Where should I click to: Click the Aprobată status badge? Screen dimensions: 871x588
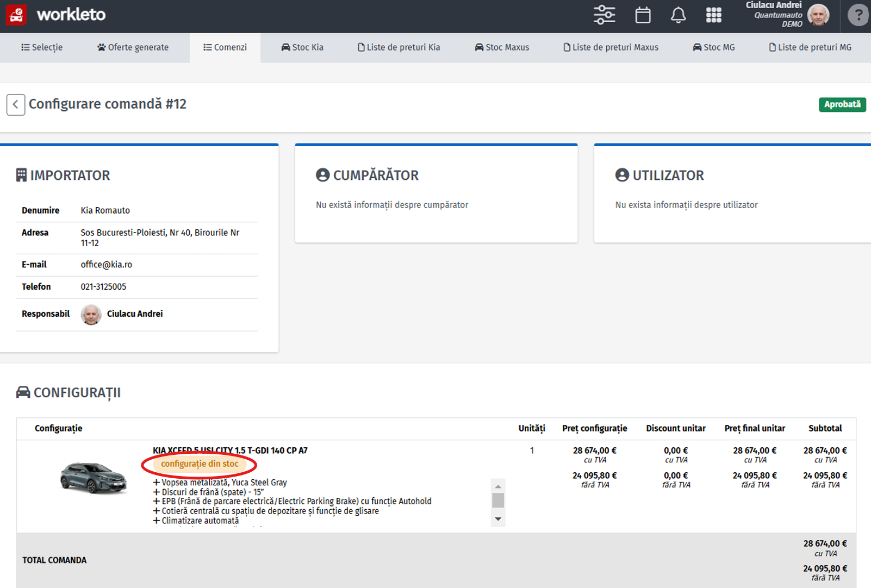tap(842, 104)
